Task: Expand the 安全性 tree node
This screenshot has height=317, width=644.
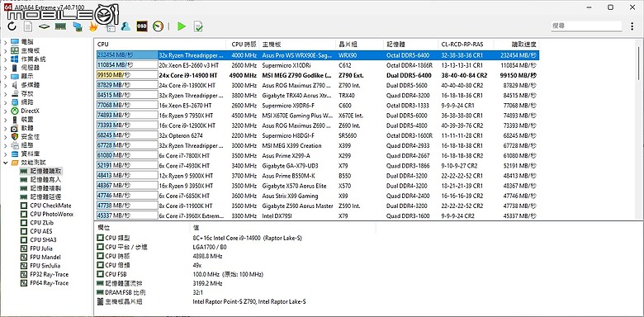Action: click(5, 137)
